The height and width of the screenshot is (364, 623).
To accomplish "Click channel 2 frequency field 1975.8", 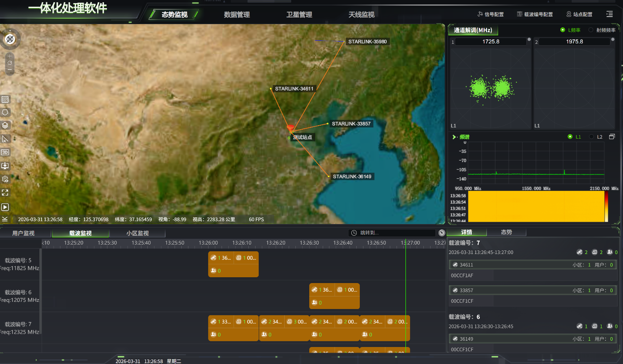I will (x=575, y=42).
